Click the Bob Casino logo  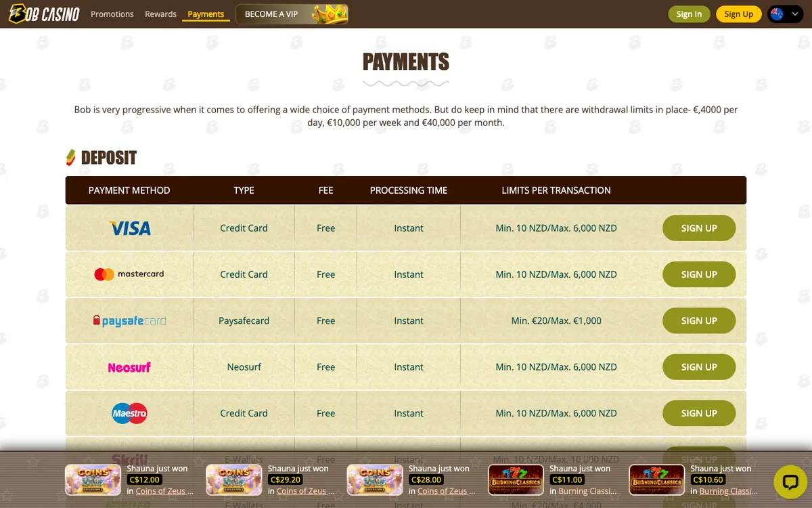45,14
